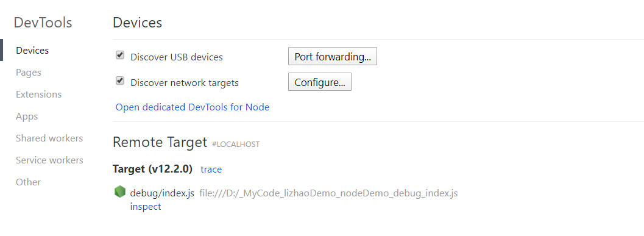644x236 pixels.
Task: View the Service workers section
Action: 49,160
